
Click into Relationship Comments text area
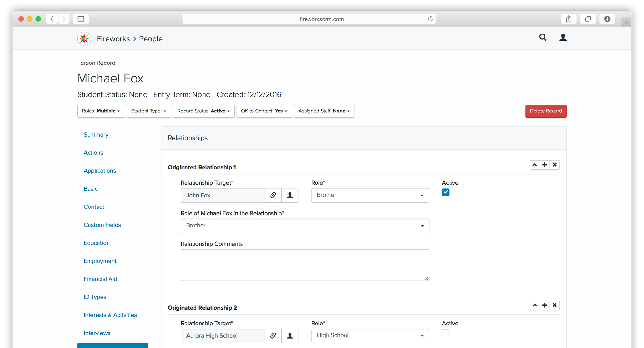click(305, 265)
